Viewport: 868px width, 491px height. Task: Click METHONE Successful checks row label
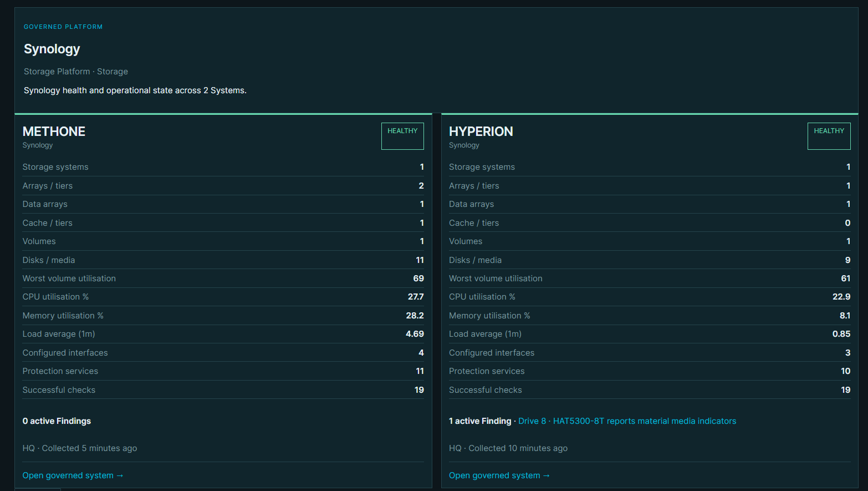[x=59, y=390]
